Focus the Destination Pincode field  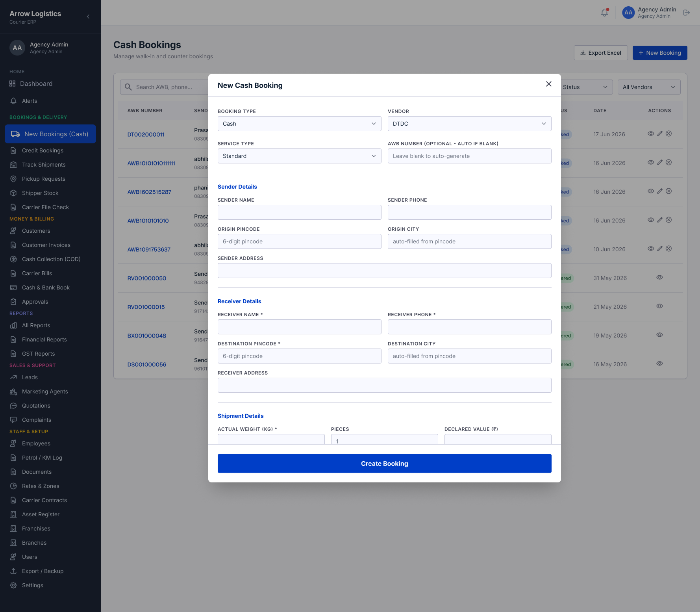[x=300, y=356]
